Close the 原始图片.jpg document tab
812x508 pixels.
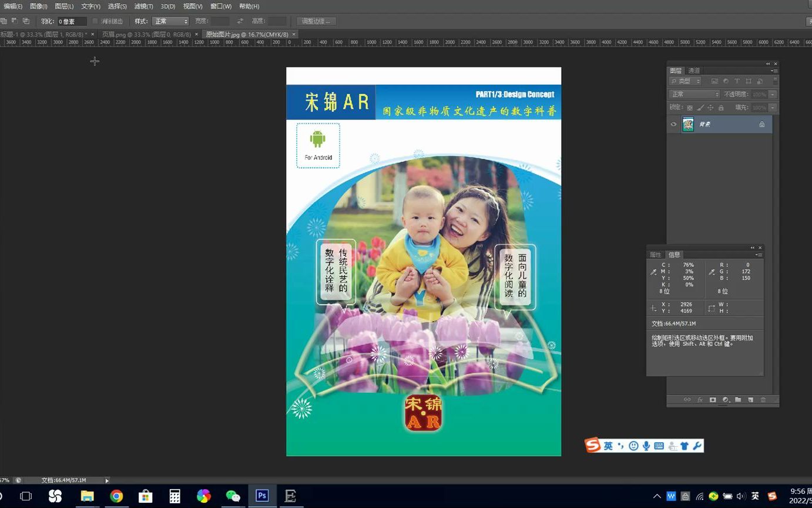pos(294,34)
